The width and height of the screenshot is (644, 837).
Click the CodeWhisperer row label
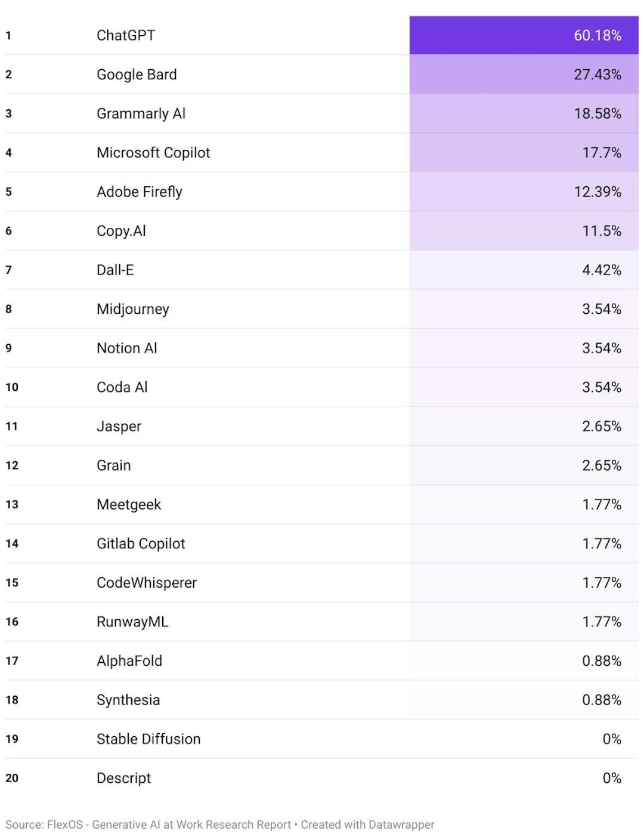click(x=147, y=583)
